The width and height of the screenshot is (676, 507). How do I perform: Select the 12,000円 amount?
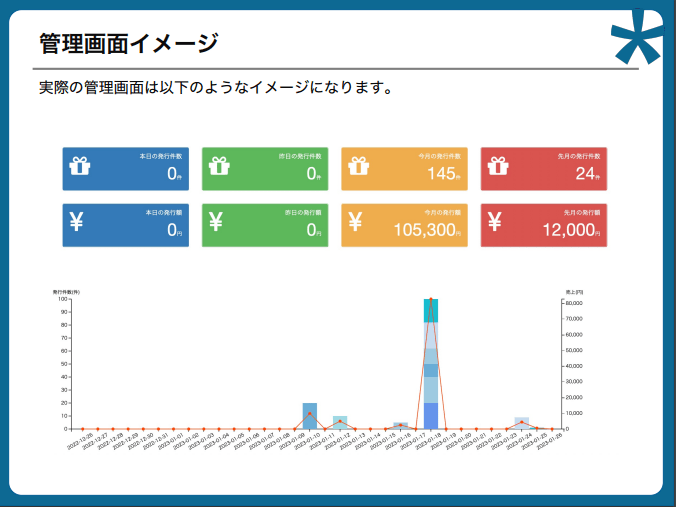click(571, 230)
